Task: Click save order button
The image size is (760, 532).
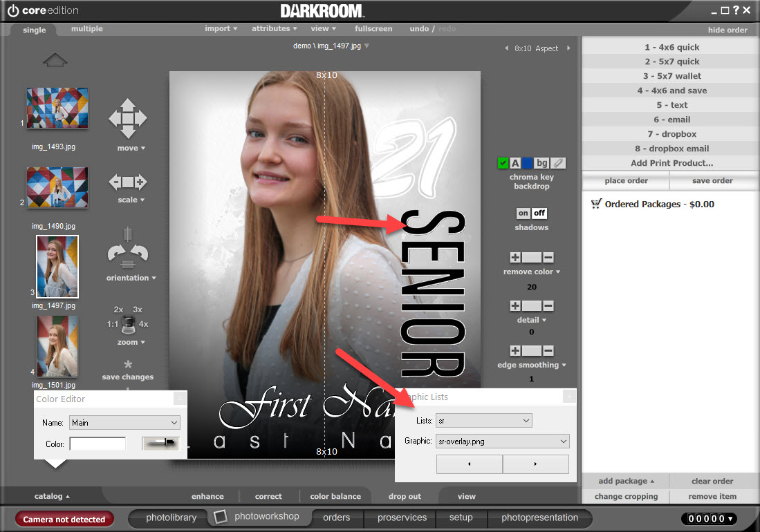Action: [x=712, y=180]
